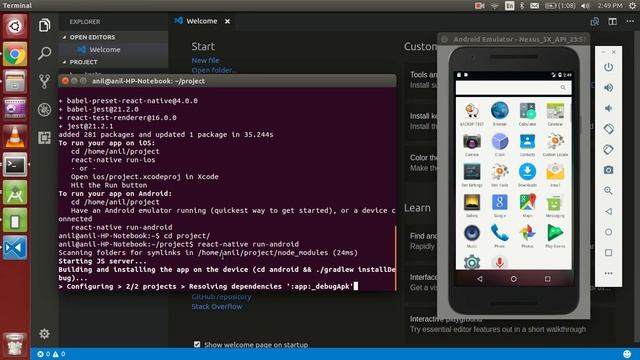The height and width of the screenshot is (360, 640).
Task: Launch Google Chrome from the dock
Action: [x=15, y=54]
